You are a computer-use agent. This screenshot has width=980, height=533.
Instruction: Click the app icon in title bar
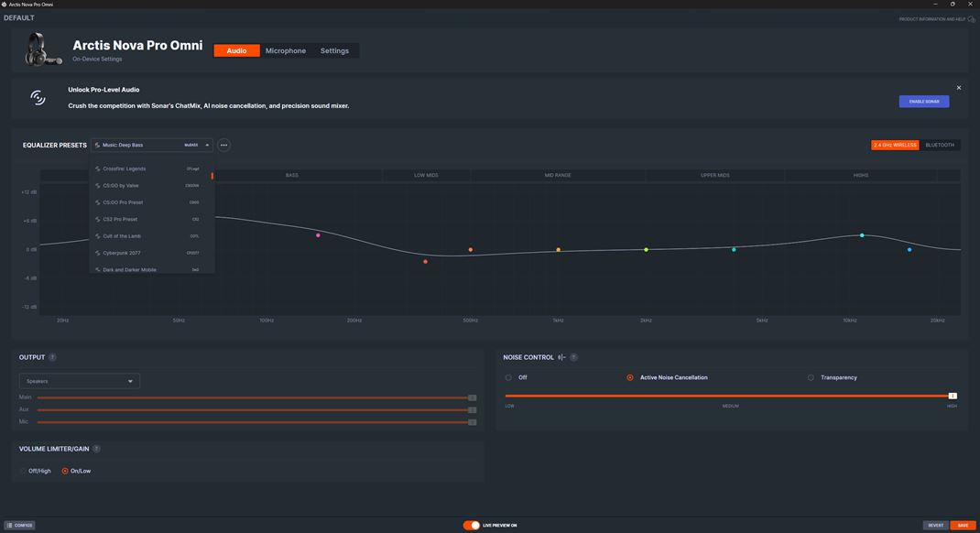click(4, 5)
